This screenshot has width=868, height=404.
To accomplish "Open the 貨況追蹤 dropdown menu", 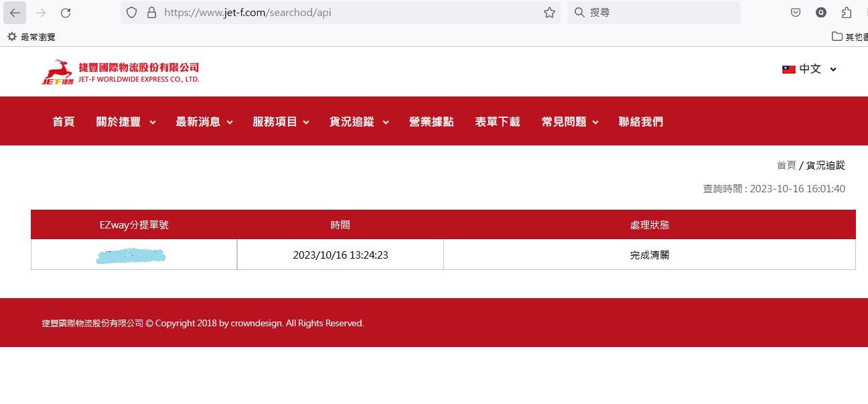I will 358,122.
